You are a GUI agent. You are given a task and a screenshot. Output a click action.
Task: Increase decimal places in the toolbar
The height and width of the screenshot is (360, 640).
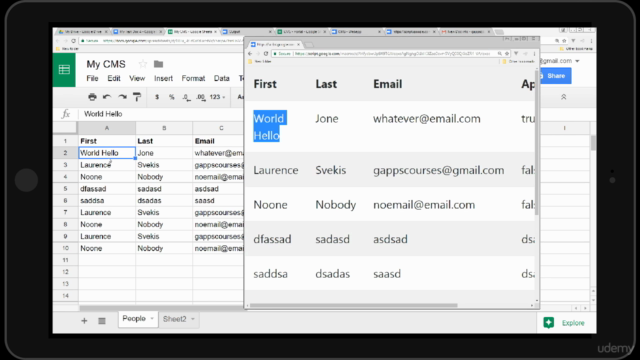[x=200, y=97]
